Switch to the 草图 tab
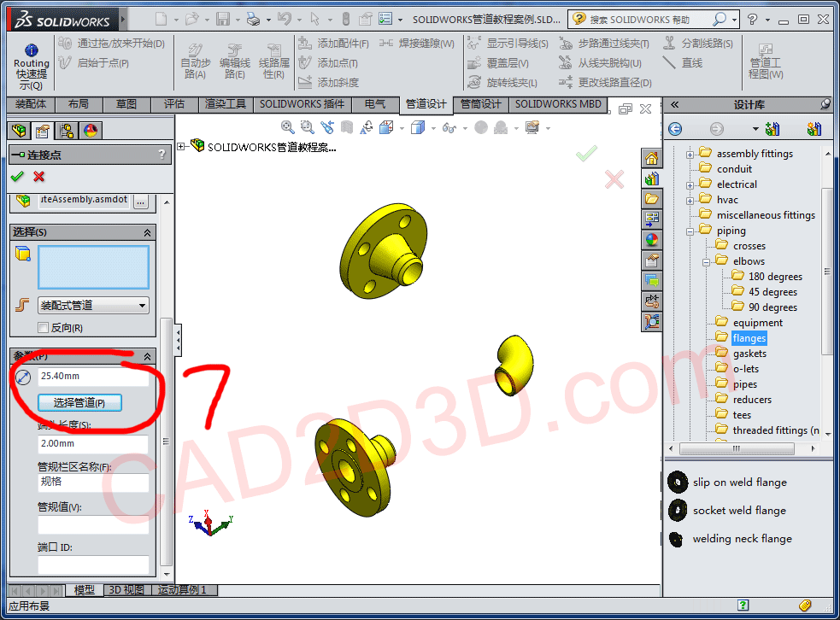This screenshot has height=620, width=840. coord(126,104)
